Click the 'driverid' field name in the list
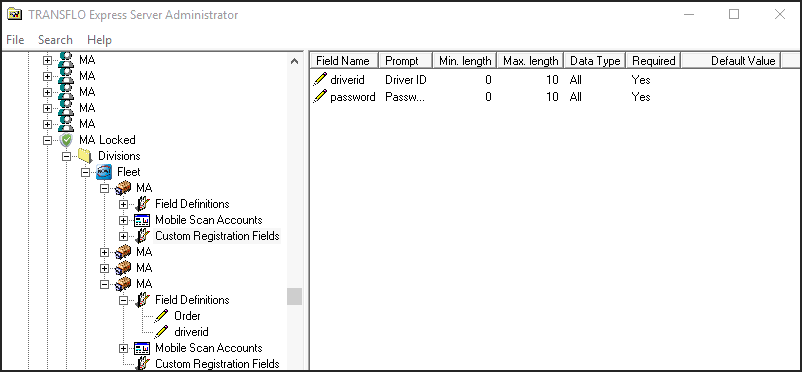 pyautogui.click(x=347, y=80)
